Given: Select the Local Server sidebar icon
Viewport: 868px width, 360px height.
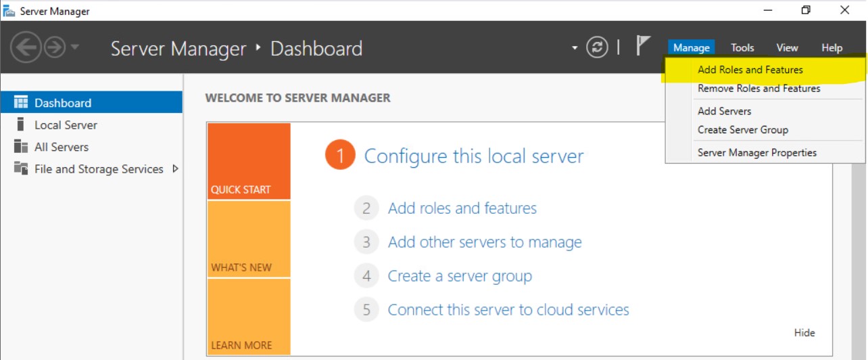Looking at the screenshot, I should click(21, 125).
